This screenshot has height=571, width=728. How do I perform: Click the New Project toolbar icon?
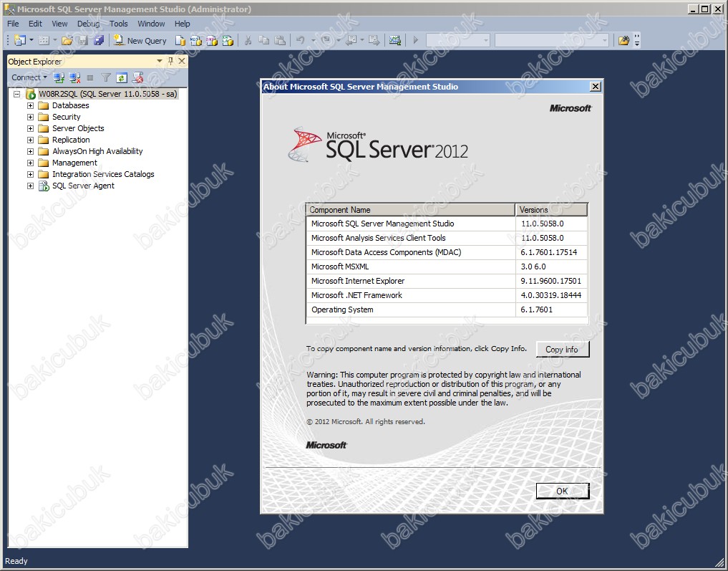tap(20, 40)
